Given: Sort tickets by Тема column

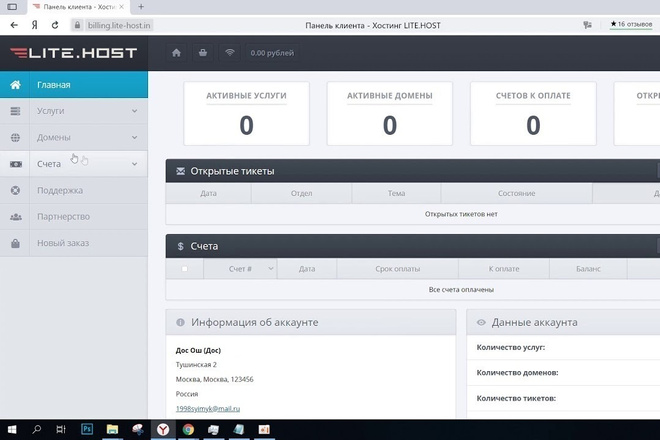Looking at the screenshot, I should [397, 193].
